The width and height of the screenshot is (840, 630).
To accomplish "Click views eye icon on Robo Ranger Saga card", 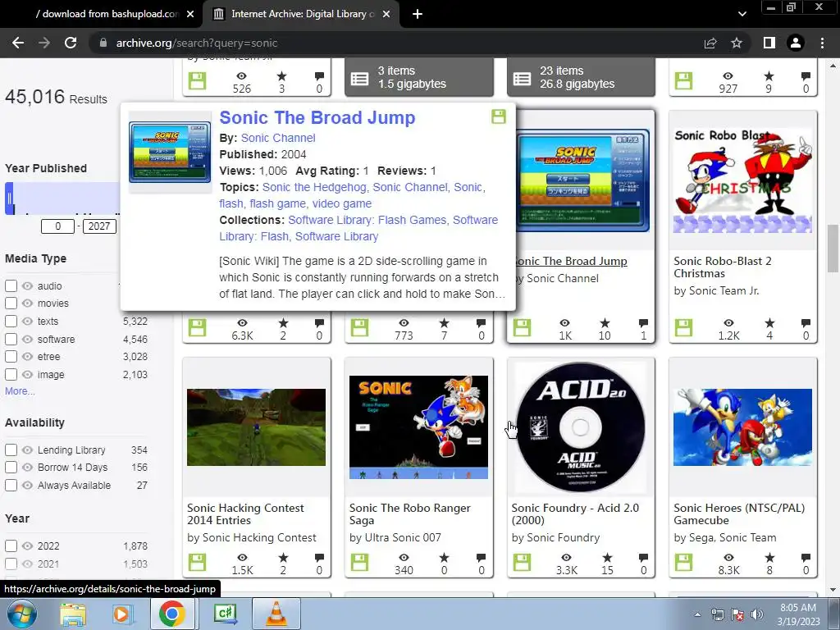I will pyautogui.click(x=404, y=558).
